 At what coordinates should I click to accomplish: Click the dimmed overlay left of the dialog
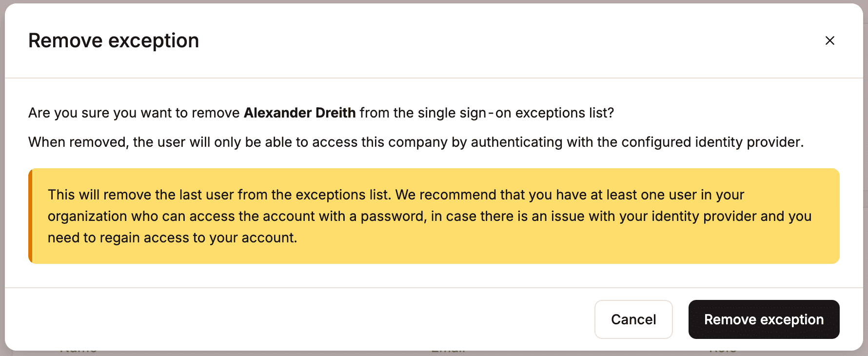pyautogui.click(x=2, y=178)
